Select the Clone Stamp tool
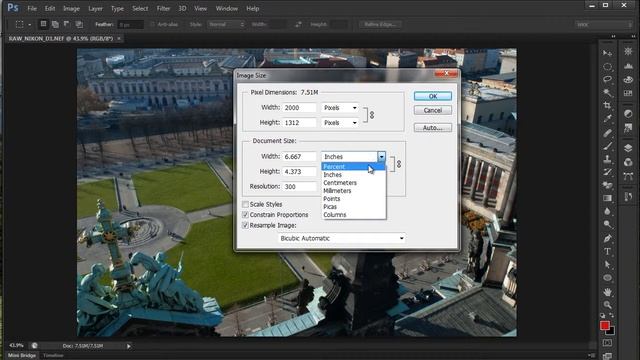The height and width of the screenshot is (360, 640). click(607, 159)
